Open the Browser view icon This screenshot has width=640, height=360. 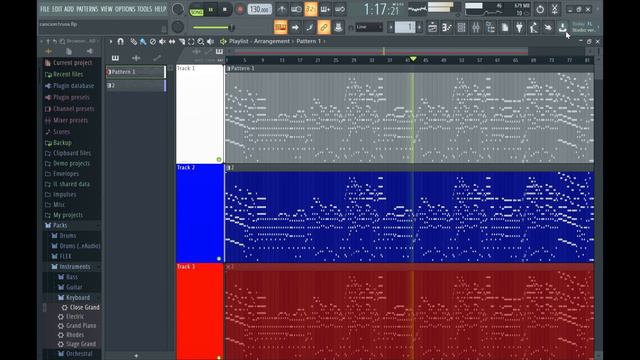coord(490,27)
